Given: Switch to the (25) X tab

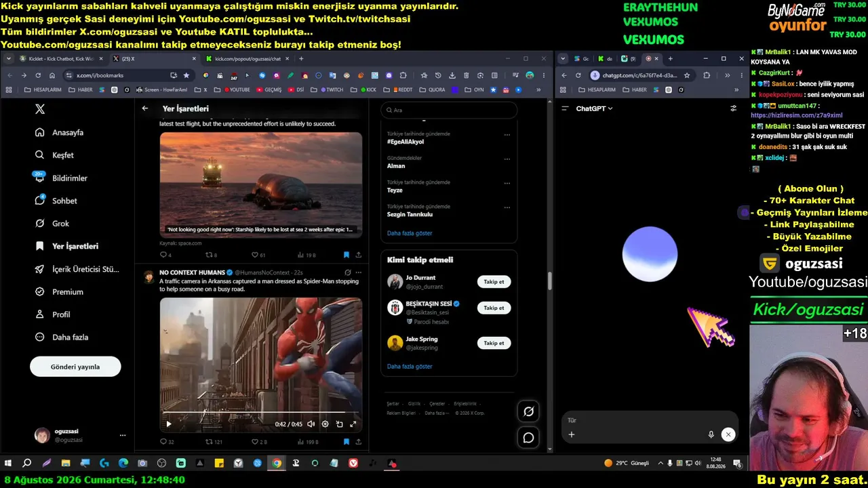Looking at the screenshot, I should (154, 59).
